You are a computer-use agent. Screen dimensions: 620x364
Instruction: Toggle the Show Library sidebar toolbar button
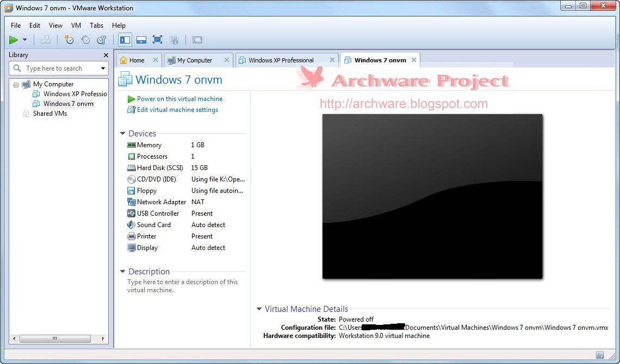(x=125, y=40)
